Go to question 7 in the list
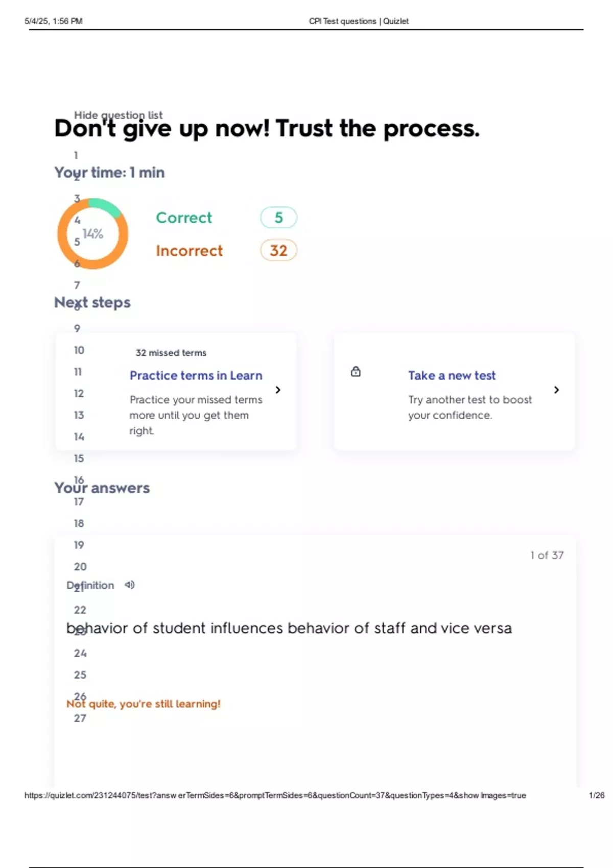This screenshot has height=868, width=613. (77, 285)
